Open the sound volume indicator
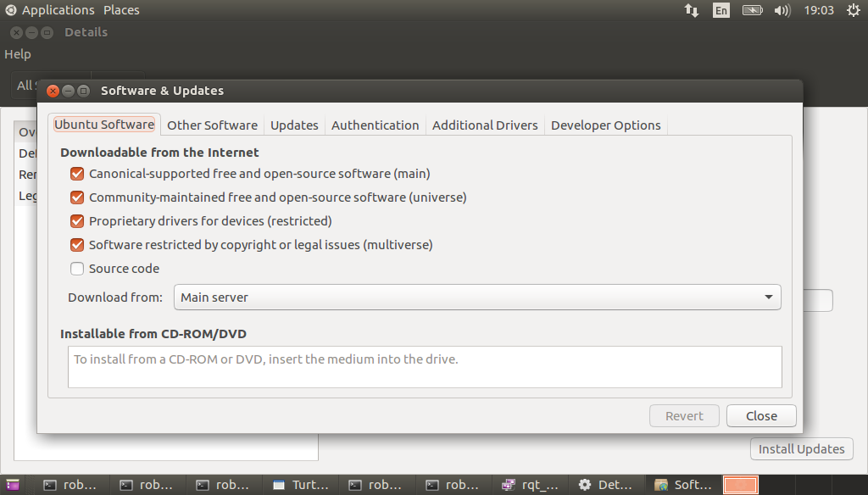This screenshot has height=495, width=868. (782, 10)
